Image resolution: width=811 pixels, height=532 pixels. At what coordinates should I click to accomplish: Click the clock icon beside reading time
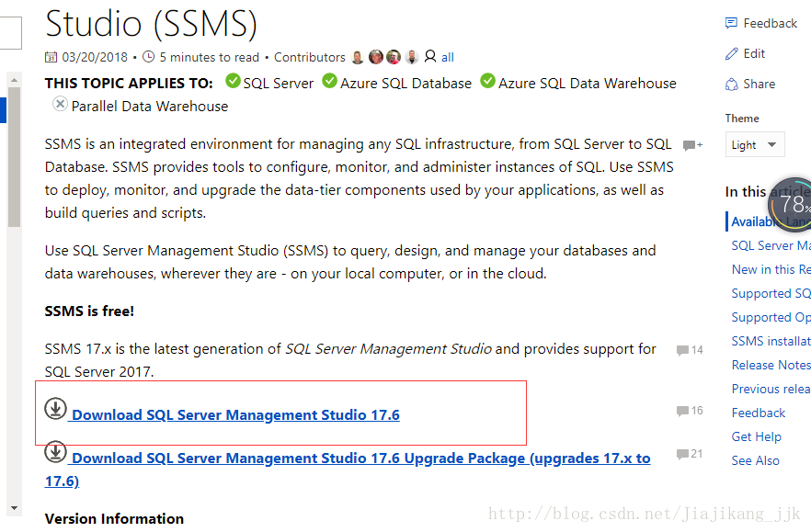click(x=148, y=56)
